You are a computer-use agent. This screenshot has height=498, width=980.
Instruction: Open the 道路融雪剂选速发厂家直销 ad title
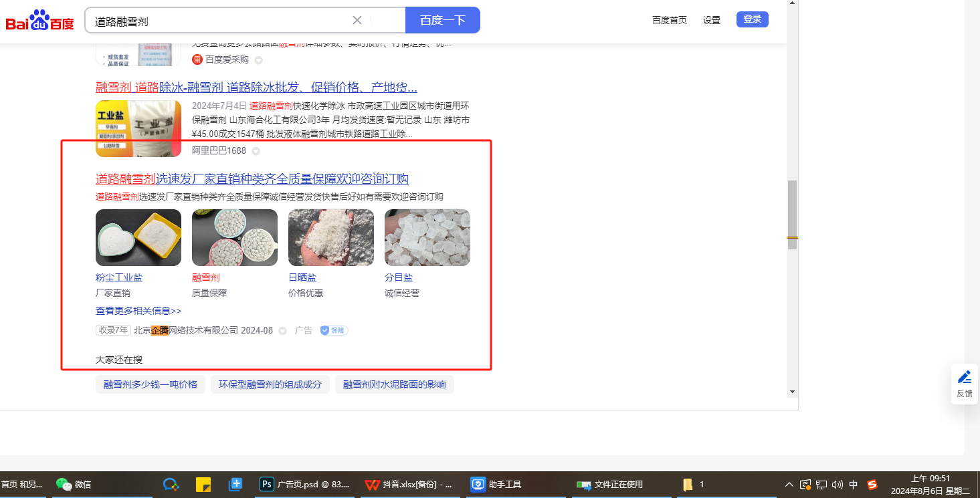tap(252, 178)
